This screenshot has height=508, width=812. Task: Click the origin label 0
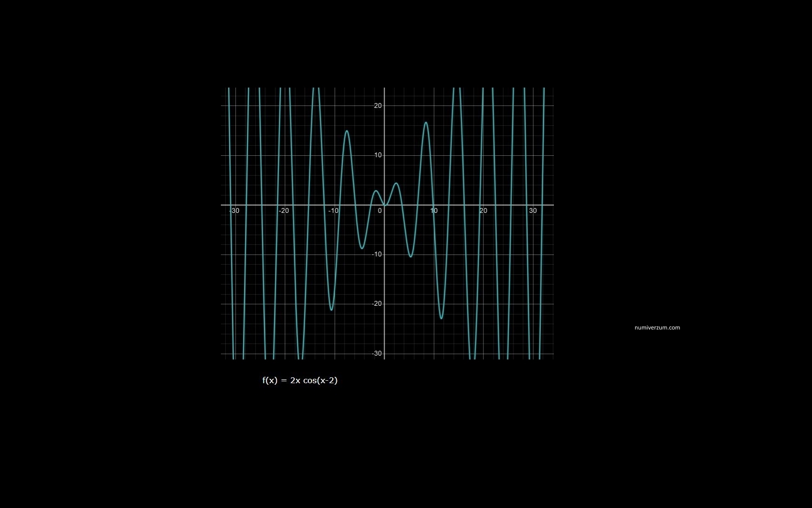coord(380,210)
